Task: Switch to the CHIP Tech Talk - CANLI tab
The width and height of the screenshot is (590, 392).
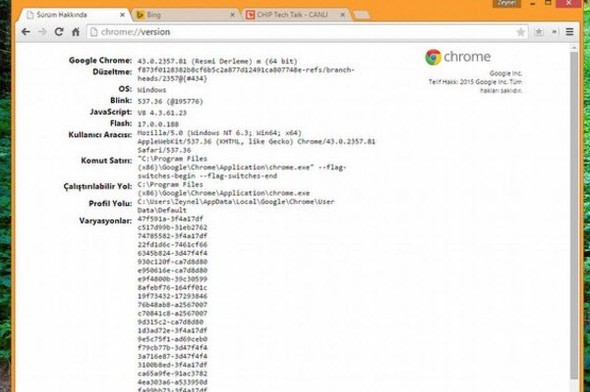Action: coord(296,15)
